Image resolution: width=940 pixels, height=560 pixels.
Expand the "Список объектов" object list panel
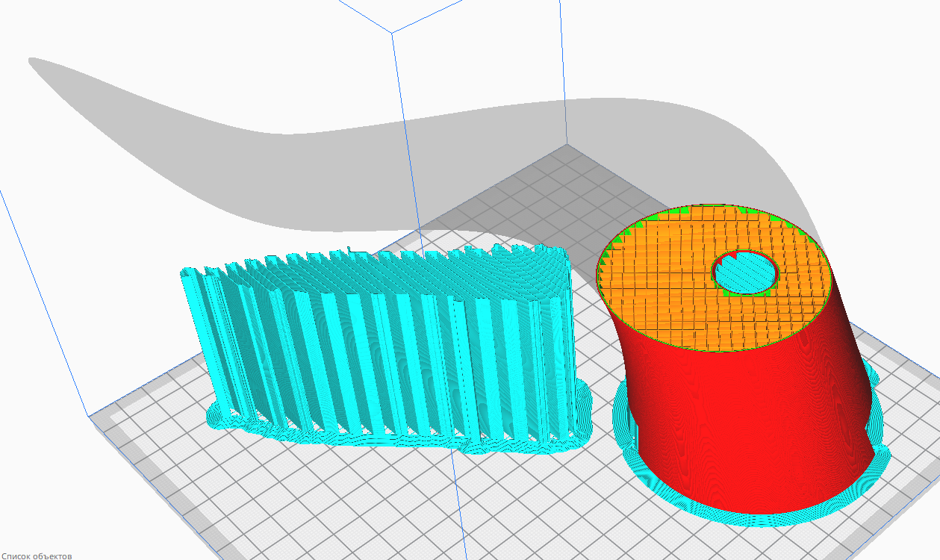point(36,553)
